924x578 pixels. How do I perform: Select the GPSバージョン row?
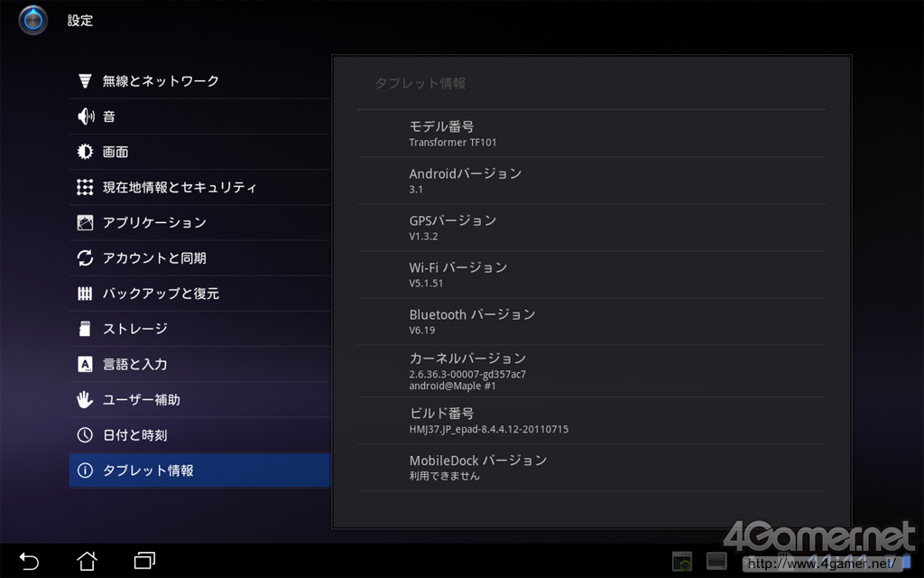point(591,228)
